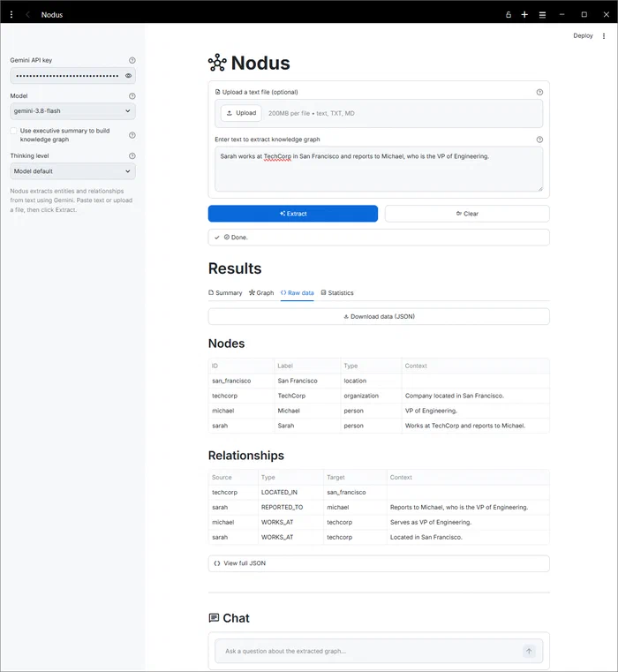
Task: Open the three-dot menu beside Deploy
Action: click(604, 36)
